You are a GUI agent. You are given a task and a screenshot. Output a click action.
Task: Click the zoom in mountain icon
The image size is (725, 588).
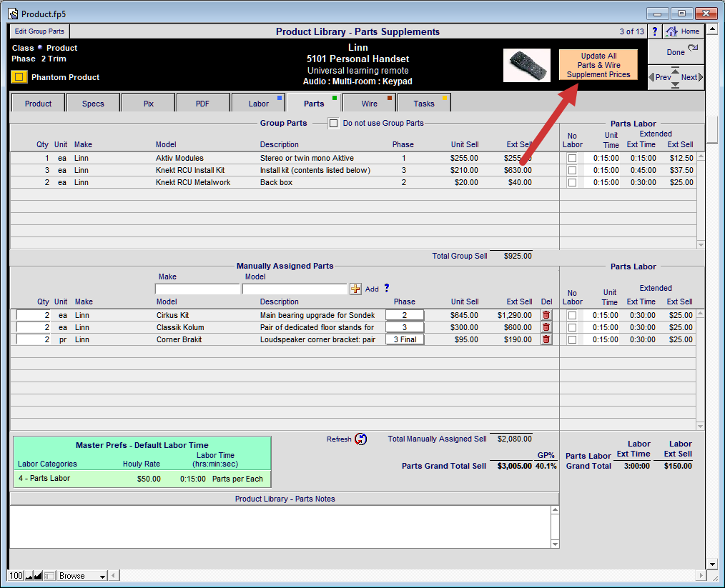(38, 576)
